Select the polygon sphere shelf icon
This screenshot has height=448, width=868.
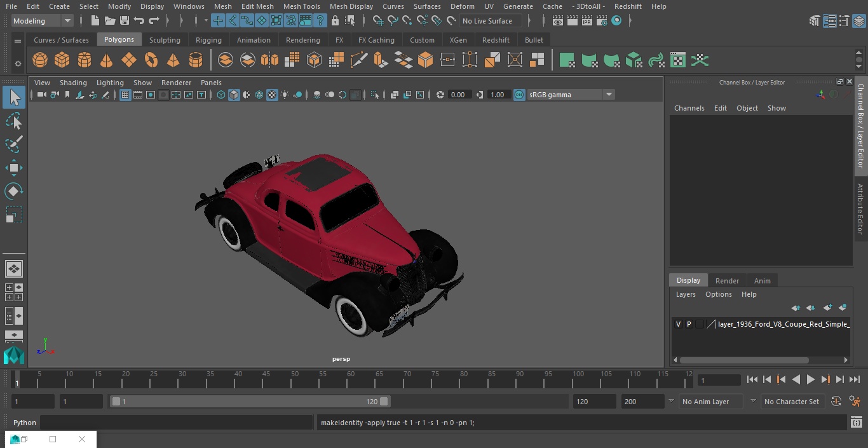click(x=40, y=60)
